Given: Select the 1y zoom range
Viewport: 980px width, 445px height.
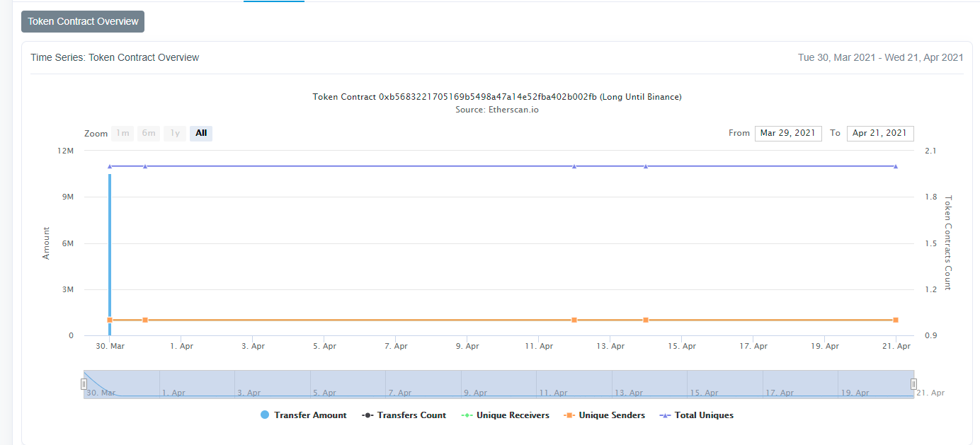Looking at the screenshot, I should tap(175, 133).
